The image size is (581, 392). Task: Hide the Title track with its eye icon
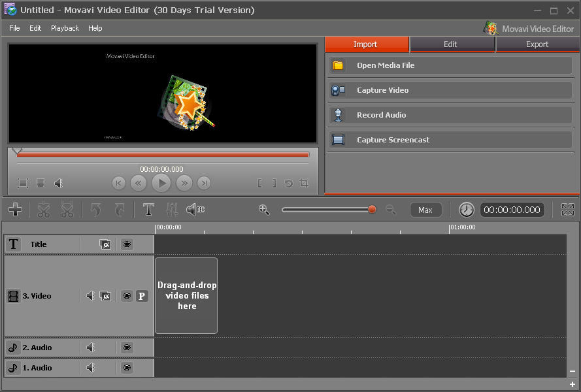tap(127, 244)
